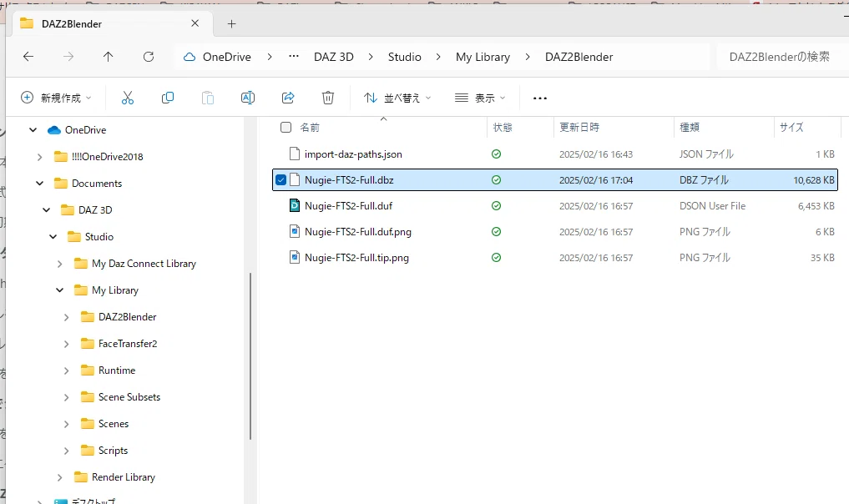This screenshot has height=504, width=849.
Task: Close the DAZ2Blender tab
Action: click(195, 23)
